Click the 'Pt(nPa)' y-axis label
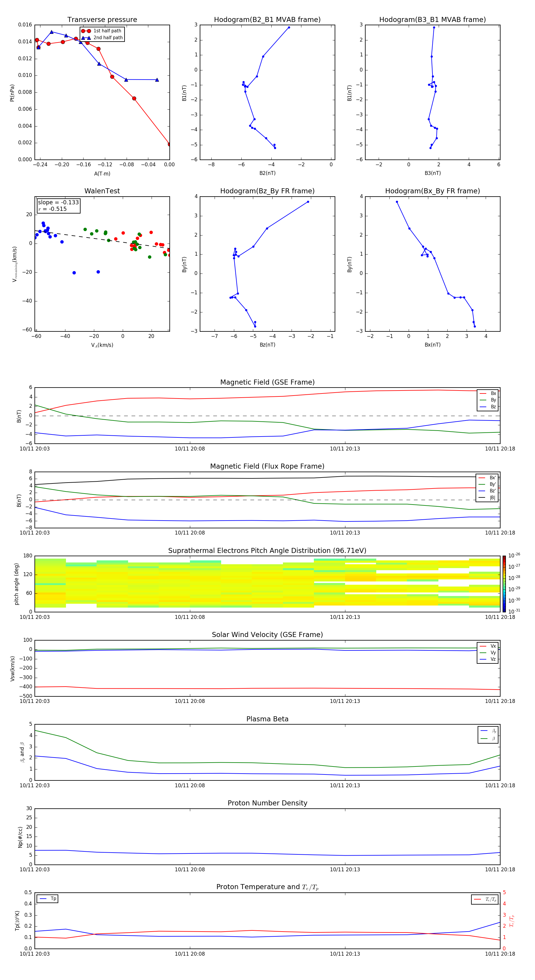This screenshot has height=980, width=535. click(12, 92)
